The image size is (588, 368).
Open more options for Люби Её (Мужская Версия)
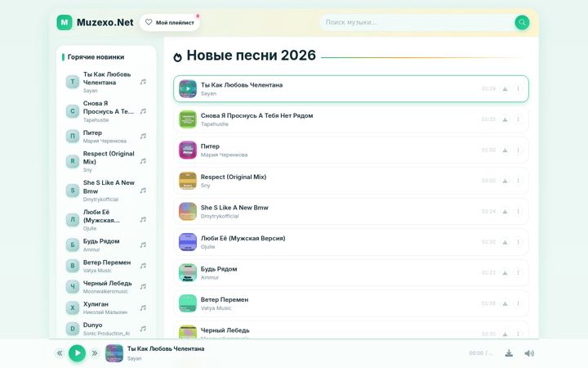click(518, 242)
